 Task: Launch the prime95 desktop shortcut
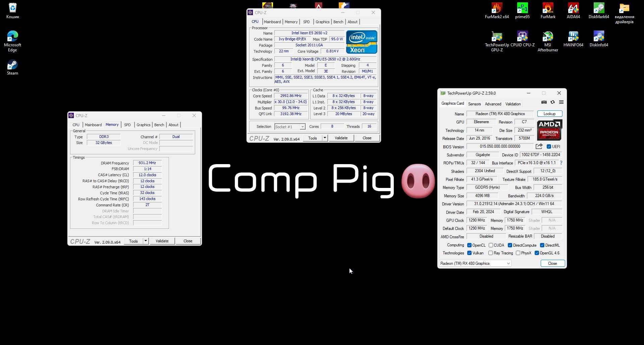pyautogui.click(x=522, y=11)
